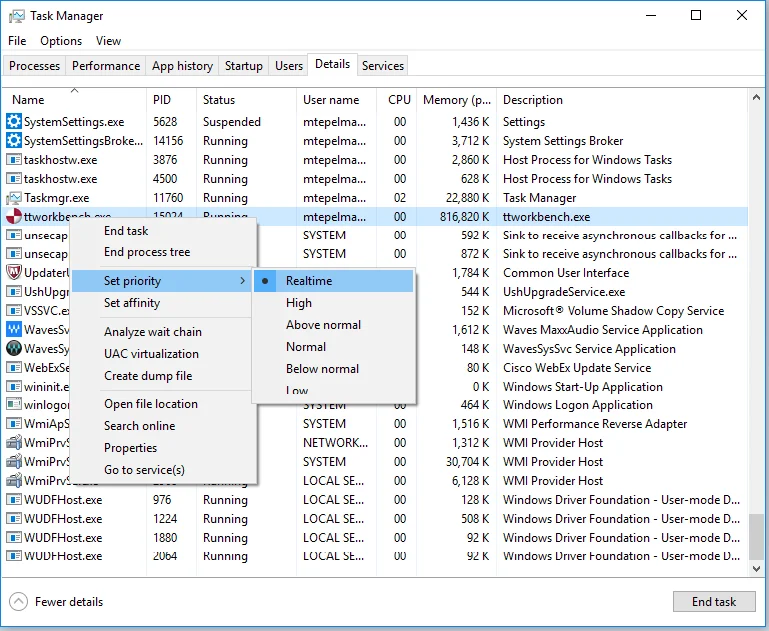
Task: Switch to the Startup tab
Action: (x=244, y=66)
